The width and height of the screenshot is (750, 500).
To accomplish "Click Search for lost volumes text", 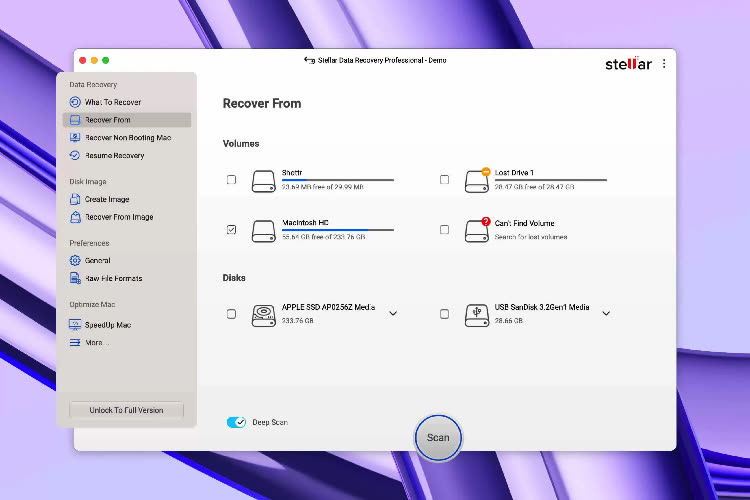I will coord(531,237).
